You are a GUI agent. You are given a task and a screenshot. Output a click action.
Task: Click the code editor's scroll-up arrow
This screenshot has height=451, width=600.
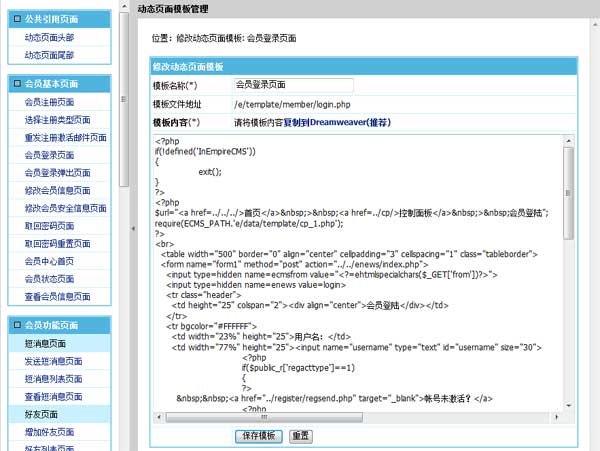click(568, 141)
